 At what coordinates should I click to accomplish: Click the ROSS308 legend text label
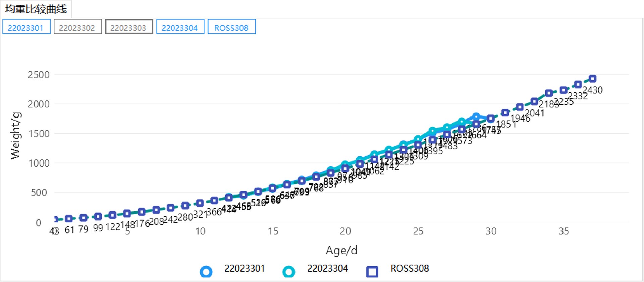pos(409,268)
